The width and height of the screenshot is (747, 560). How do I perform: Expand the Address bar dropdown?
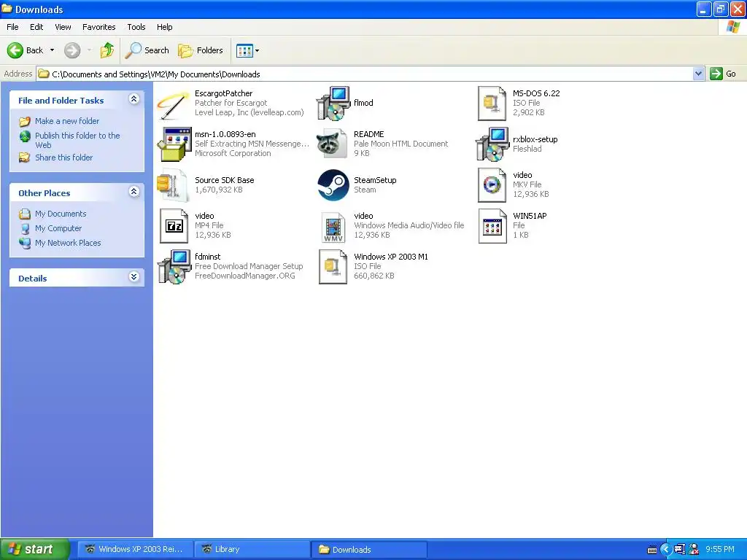click(698, 74)
